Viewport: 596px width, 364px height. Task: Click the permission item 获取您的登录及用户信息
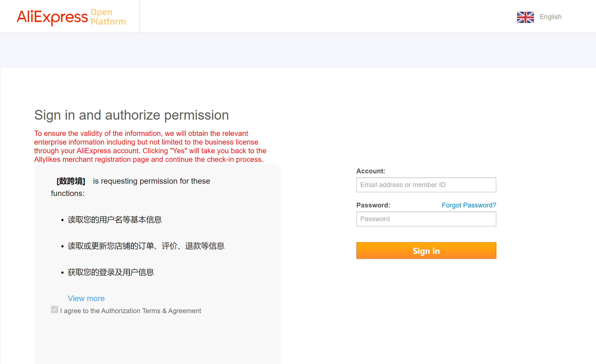(x=111, y=272)
